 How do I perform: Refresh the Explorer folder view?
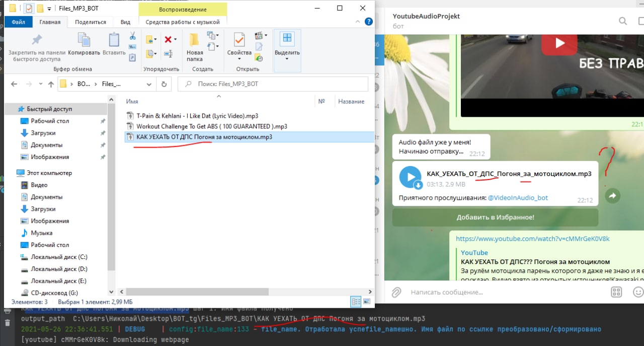[x=164, y=84]
